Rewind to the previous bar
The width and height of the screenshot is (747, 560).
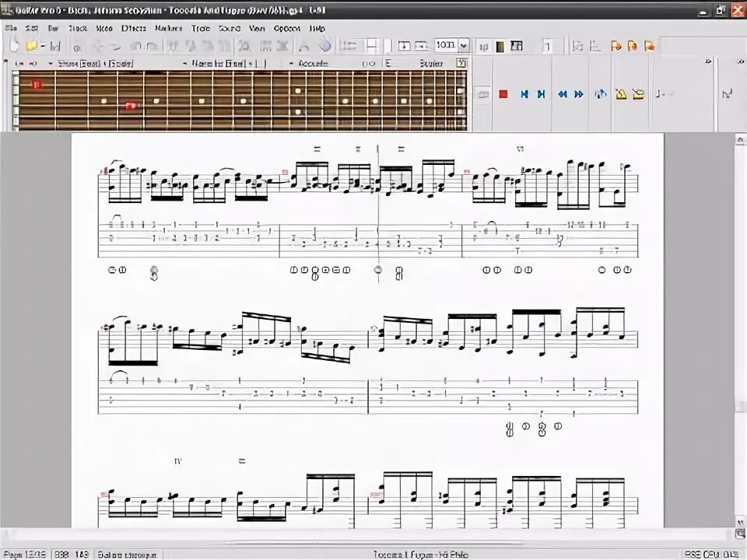(x=562, y=94)
